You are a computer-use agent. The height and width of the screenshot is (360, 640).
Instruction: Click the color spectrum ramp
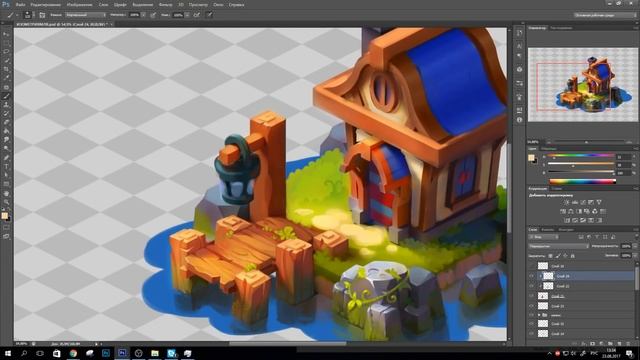[582, 182]
